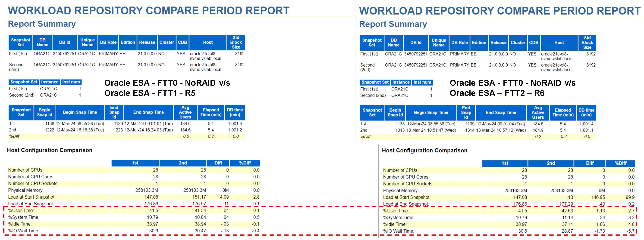The width and height of the screenshot is (644, 240).
Task: Select the -4.8 %Diff for Idle Time
Action: pos(631,224)
